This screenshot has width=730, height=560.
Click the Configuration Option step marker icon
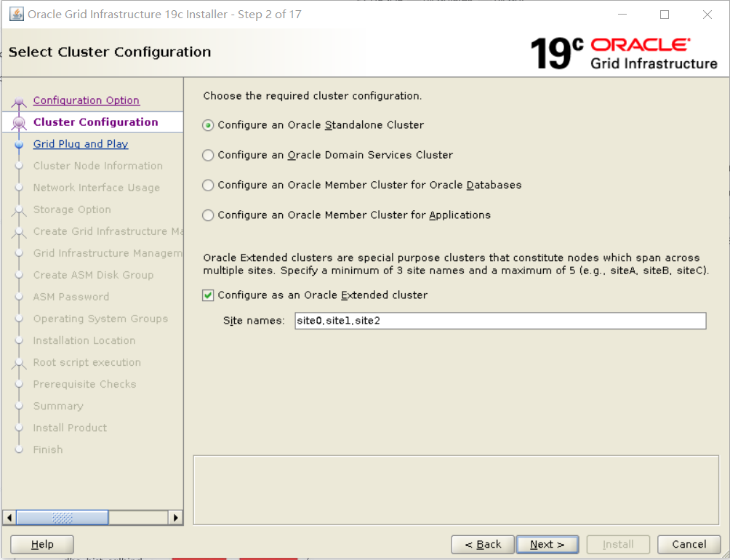tap(19, 101)
